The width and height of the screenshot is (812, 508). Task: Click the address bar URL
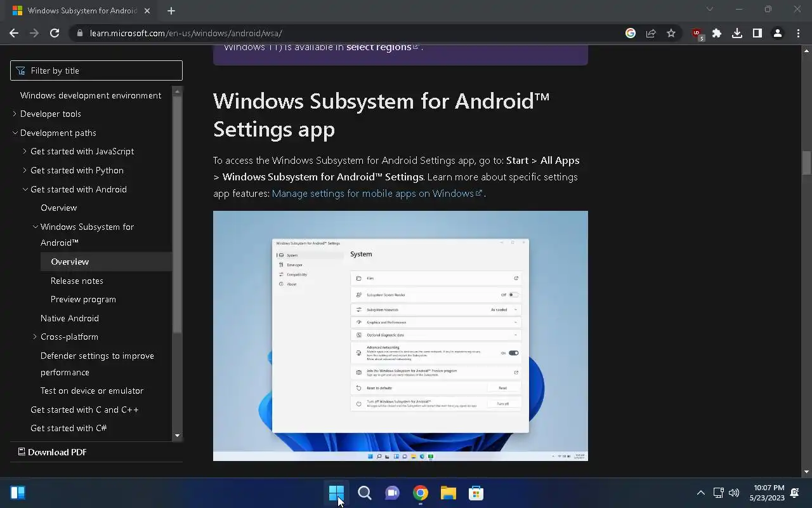click(x=186, y=33)
